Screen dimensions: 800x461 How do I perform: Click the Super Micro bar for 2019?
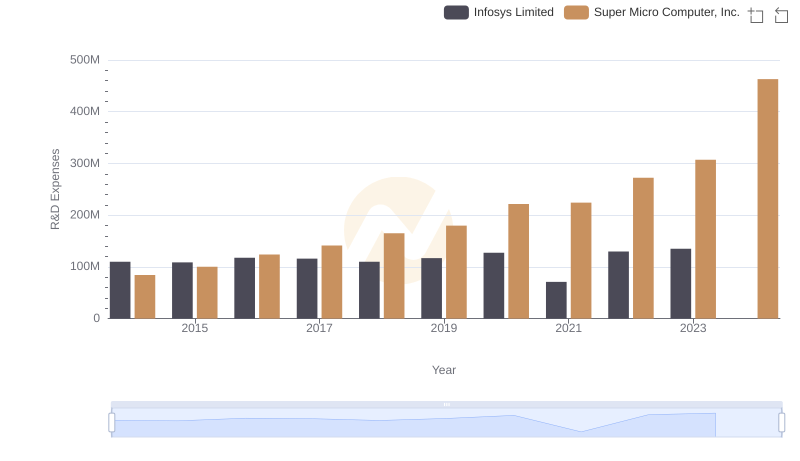(x=456, y=272)
